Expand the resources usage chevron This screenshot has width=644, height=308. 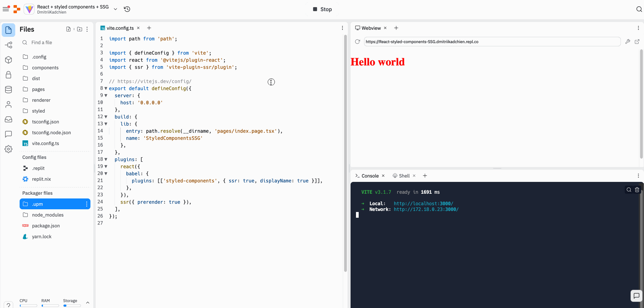pos(88,303)
